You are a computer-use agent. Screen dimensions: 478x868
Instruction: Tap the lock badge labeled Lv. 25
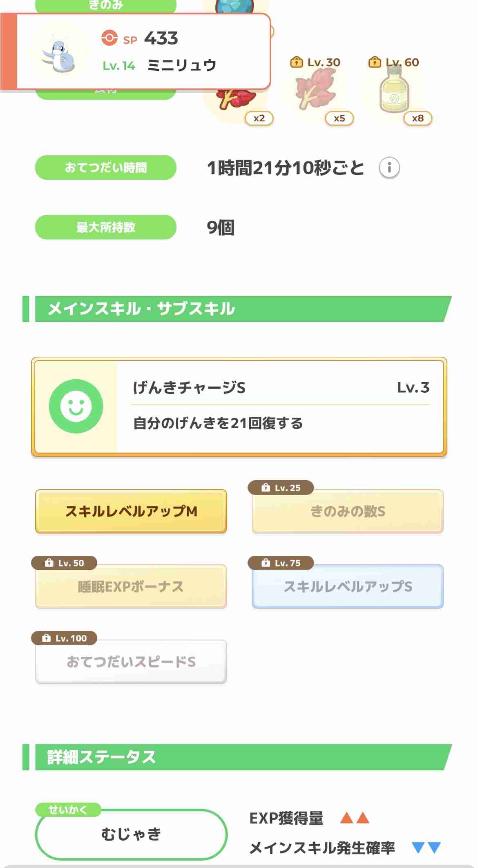281,488
